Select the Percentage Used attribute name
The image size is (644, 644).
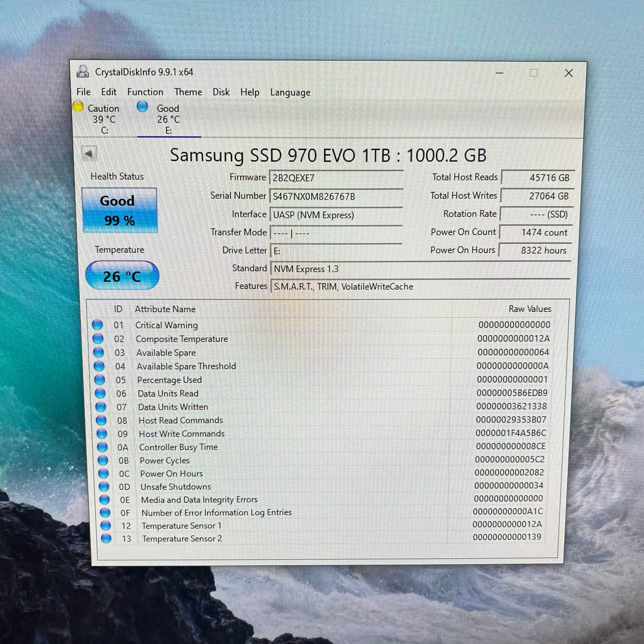click(169, 380)
